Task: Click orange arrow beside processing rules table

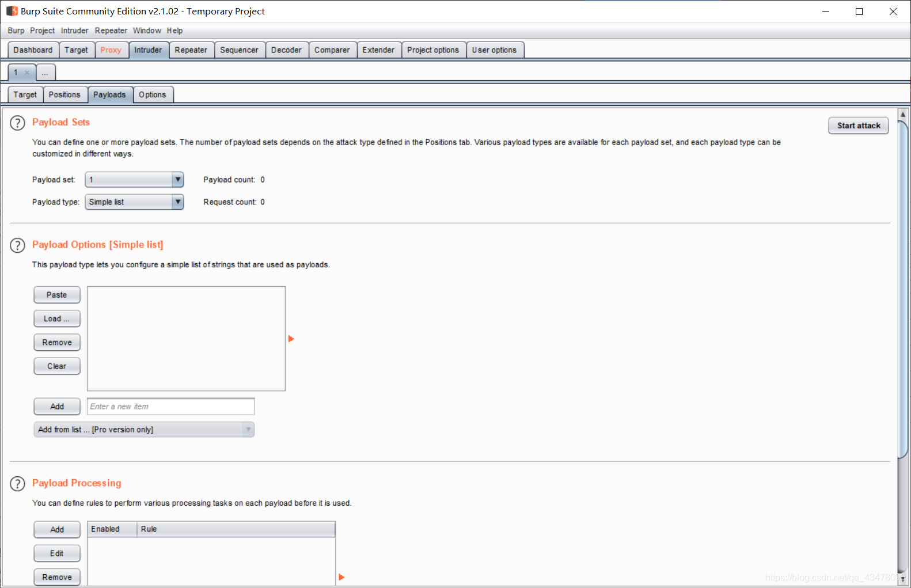Action: (341, 577)
